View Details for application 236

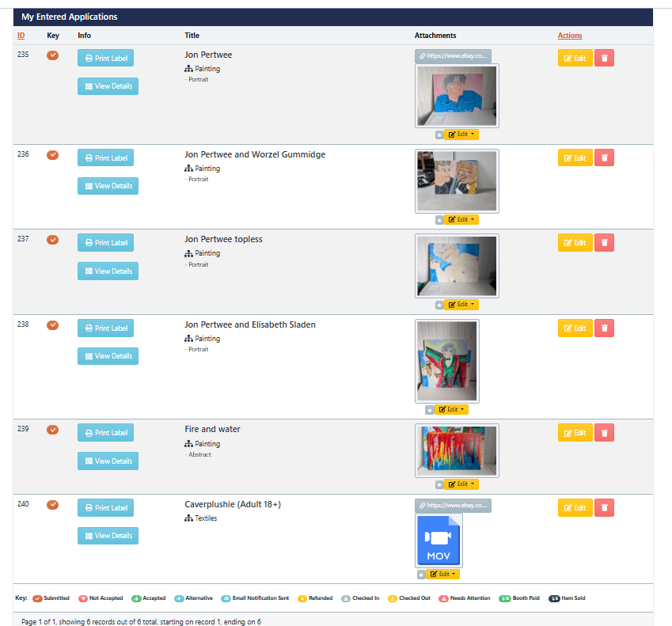[108, 186]
